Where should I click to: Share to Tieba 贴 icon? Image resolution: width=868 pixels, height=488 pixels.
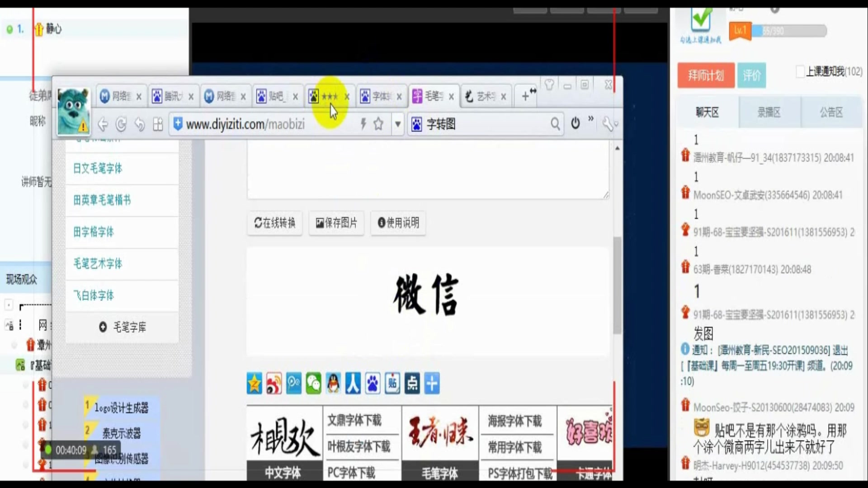[392, 384]
